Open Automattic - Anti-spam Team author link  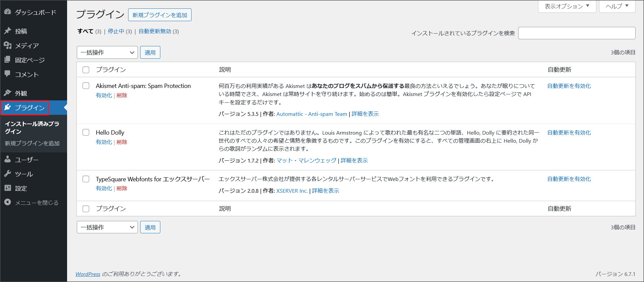coord(312,114)
